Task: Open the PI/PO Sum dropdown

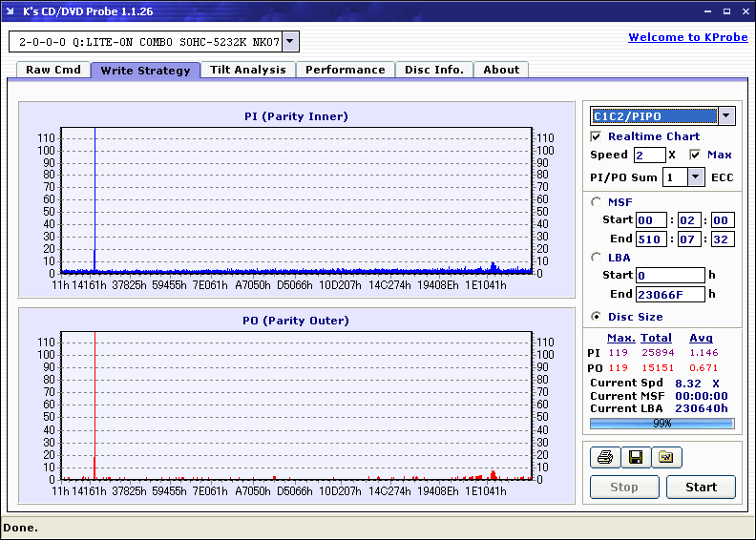Action: click(x=695, y=177)
